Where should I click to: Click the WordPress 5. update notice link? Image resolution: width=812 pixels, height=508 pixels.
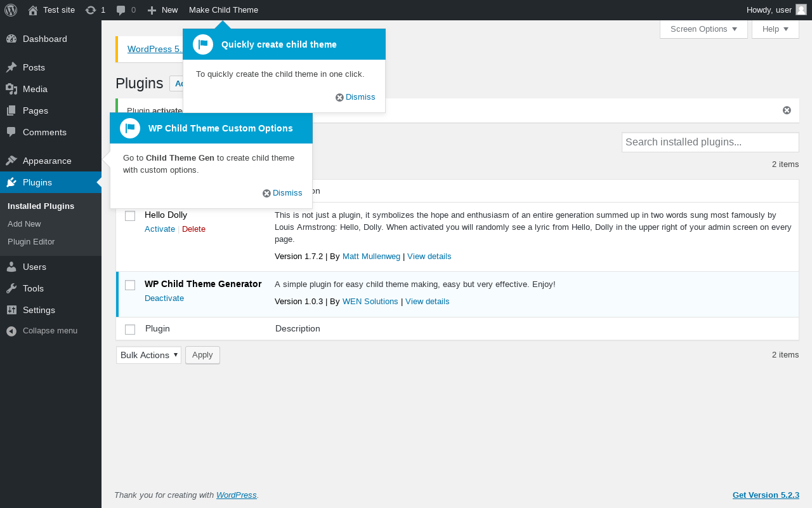(155, 49)
